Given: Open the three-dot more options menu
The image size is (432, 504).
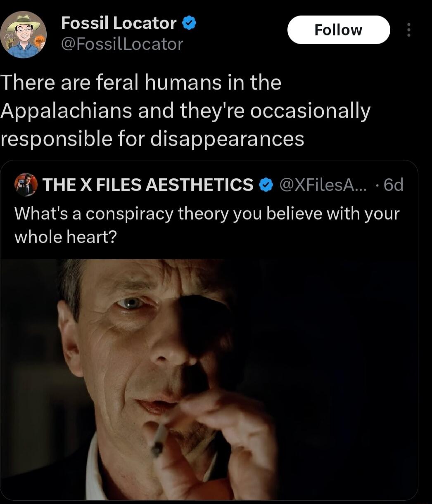Looking at the screenshot, I should click(408, 30).
